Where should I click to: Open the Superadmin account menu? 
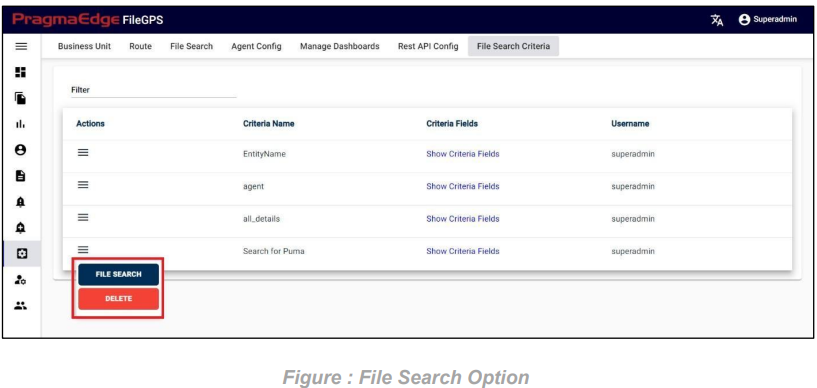(768, 19)
